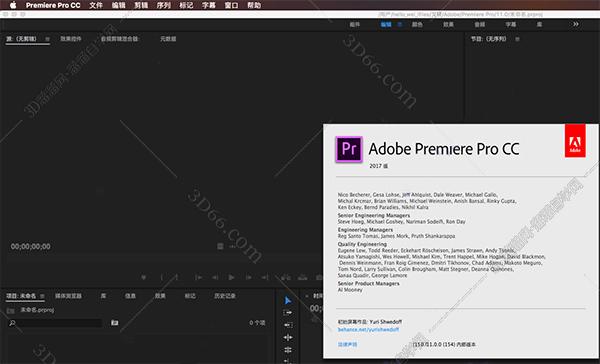Click the Adobe logo in About dialog
The width and height of the screenshot is (600, 364).
click(x=575, y=140)
